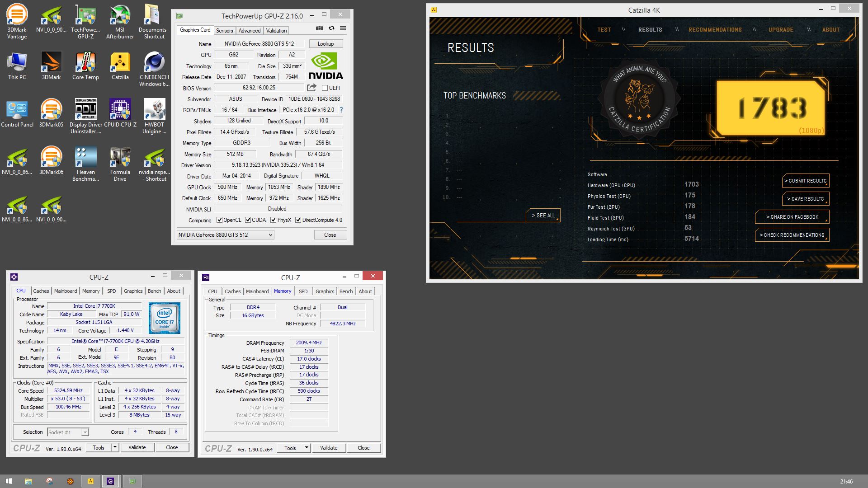
Task: Launch Core Temp desktop icon
Action: [85, 66]
